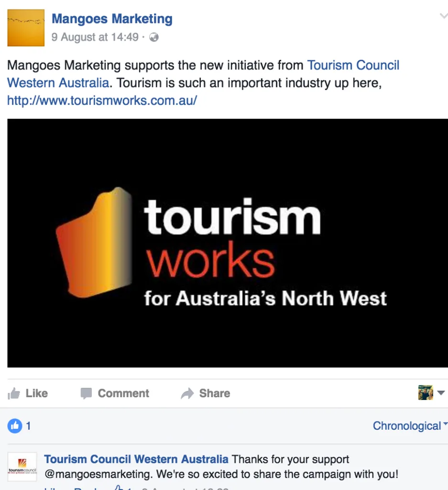448x490 pixels.
Task: Expand post options chevron at top right
Action: (x=444, y=16)
